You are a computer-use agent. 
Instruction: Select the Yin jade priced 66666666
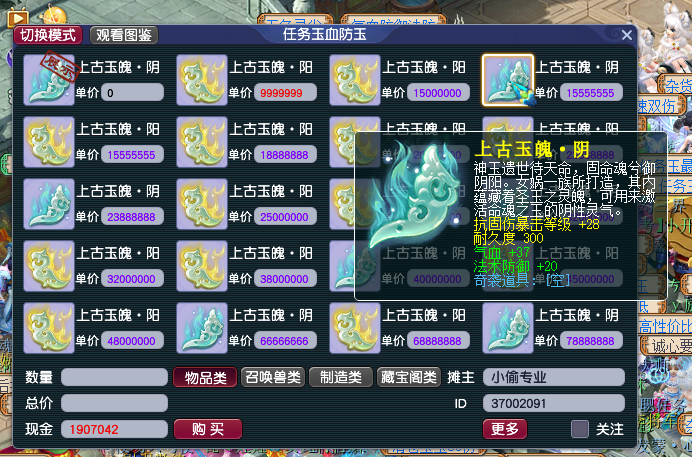pyautogui.click(x=202, y=328)
